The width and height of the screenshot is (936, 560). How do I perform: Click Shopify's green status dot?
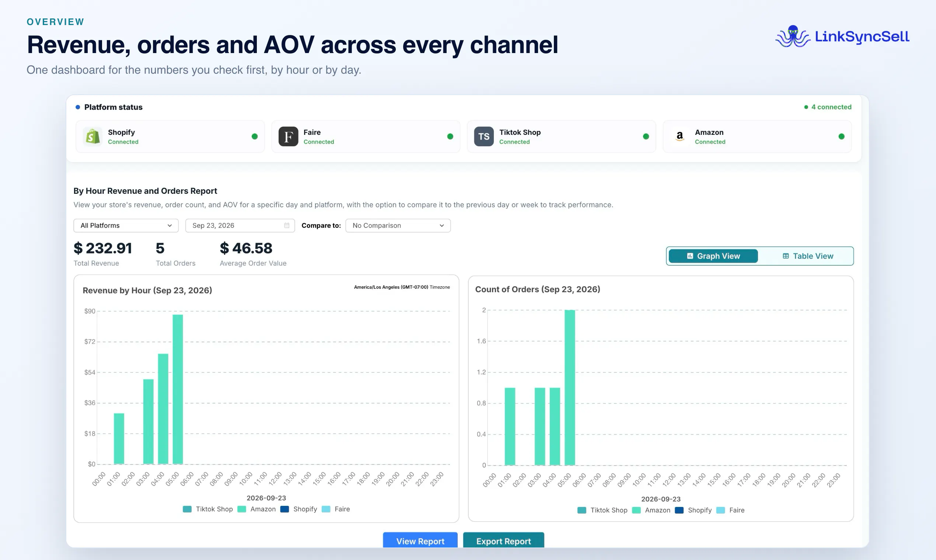pos(255,136)
